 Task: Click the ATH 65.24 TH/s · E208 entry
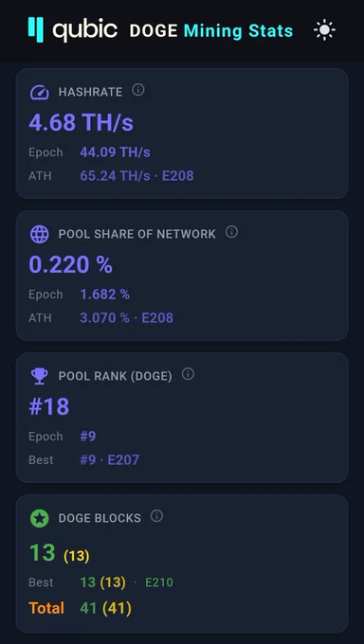pyautogui.click(x=111, y=176)
